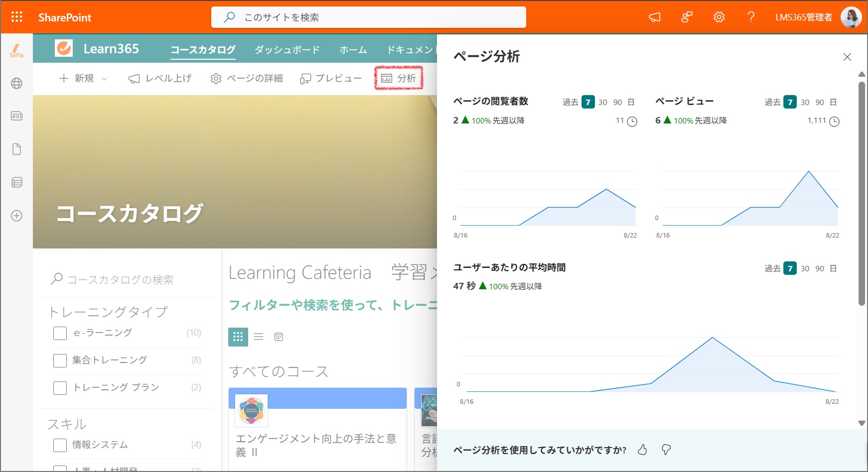Close the ページ分析 panel

847,57
